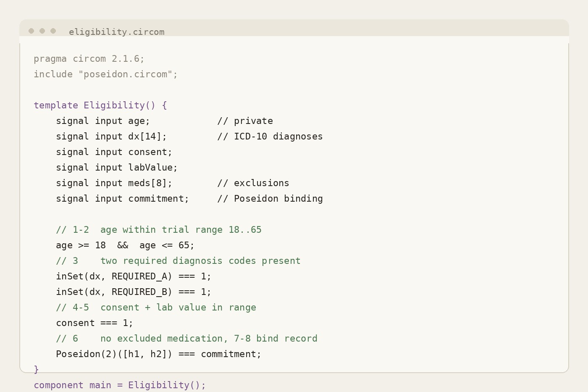The height and width of the screenshot is (392, 588).
Task: Click the Poseidon(2)([h1, h2]) commitment line
Action: (159, 354)
